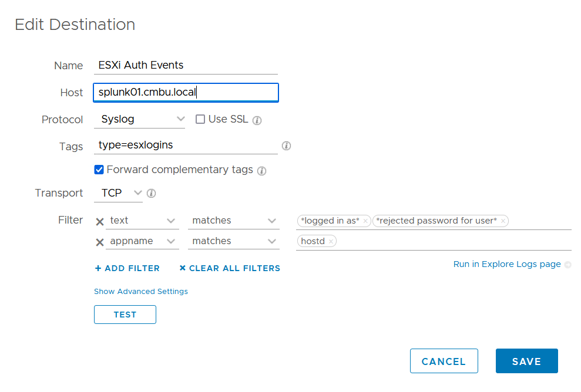Expand Show Advanced Settings
581x392 pixels.
click(x=141, y=291)
